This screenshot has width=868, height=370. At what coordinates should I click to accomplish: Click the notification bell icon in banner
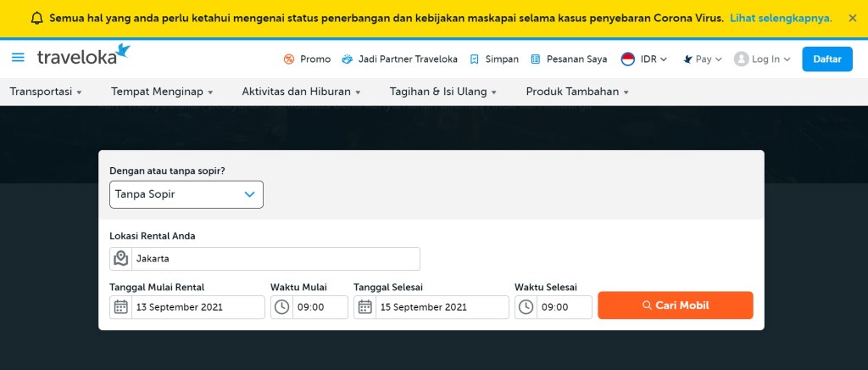pyautogui.click(x=36, y=18)
